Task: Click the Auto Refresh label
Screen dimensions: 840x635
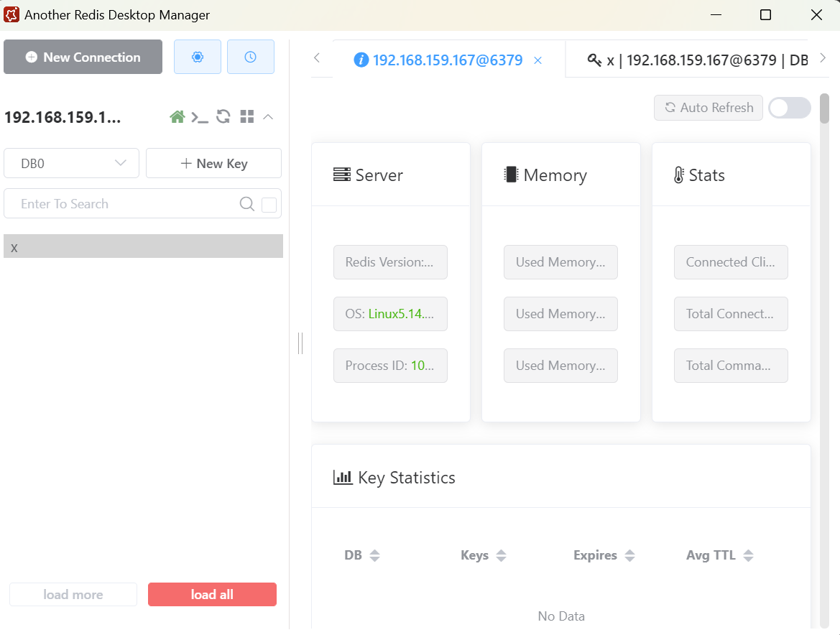Action: click(709, 108)
